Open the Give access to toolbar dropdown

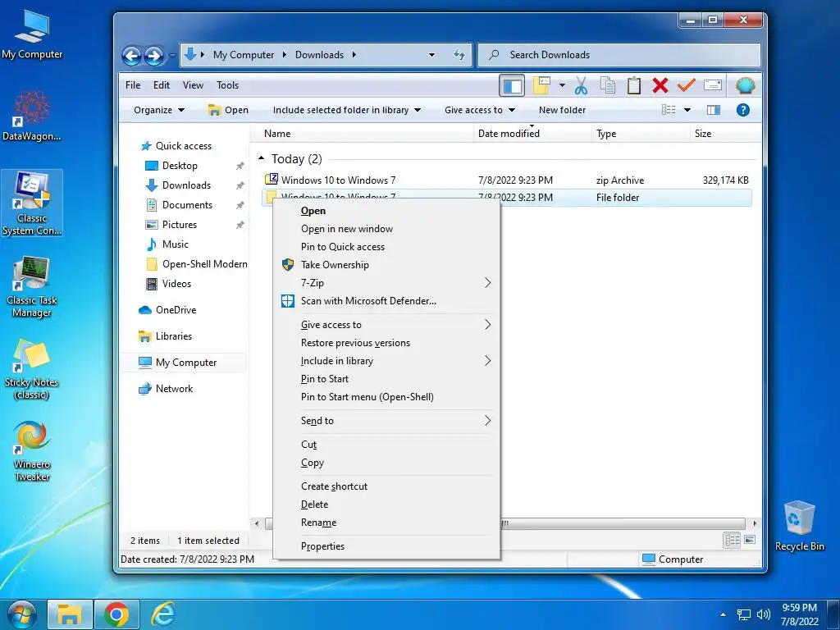[479, 110]
